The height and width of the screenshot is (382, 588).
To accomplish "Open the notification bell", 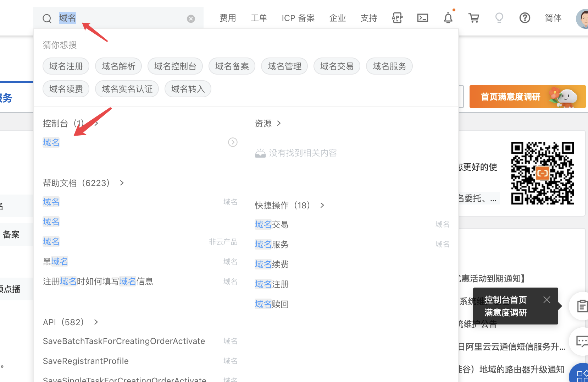I will point(448,18).
